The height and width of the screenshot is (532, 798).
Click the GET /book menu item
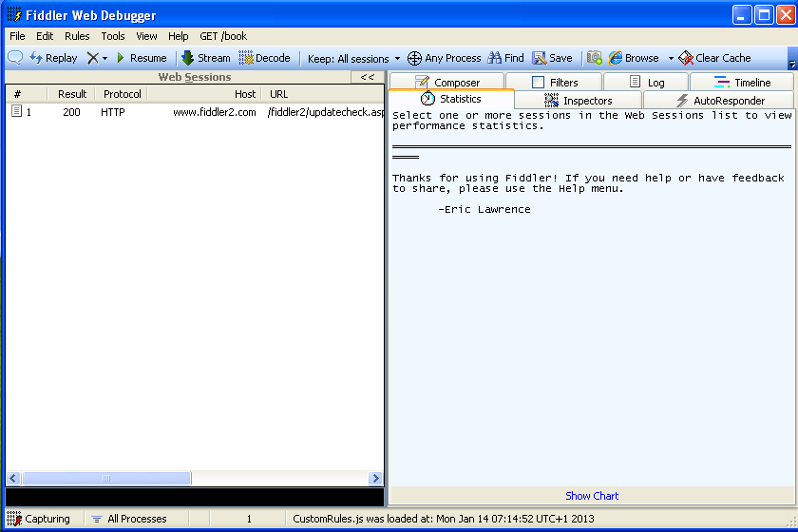(223, 36)
